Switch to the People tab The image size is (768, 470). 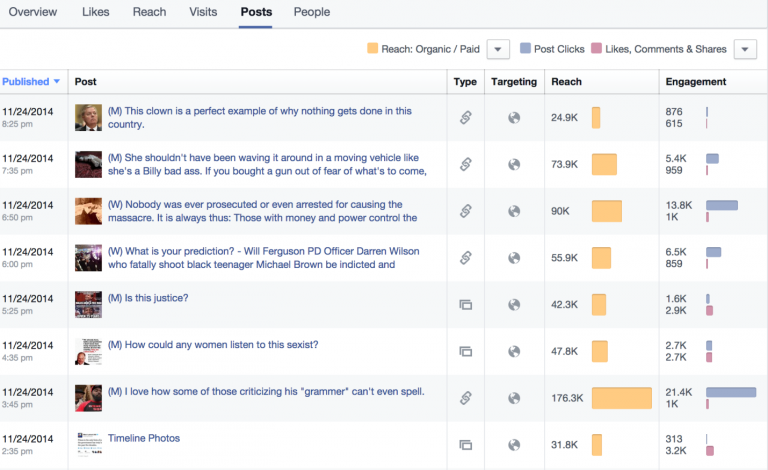click(x=312, y=12)
